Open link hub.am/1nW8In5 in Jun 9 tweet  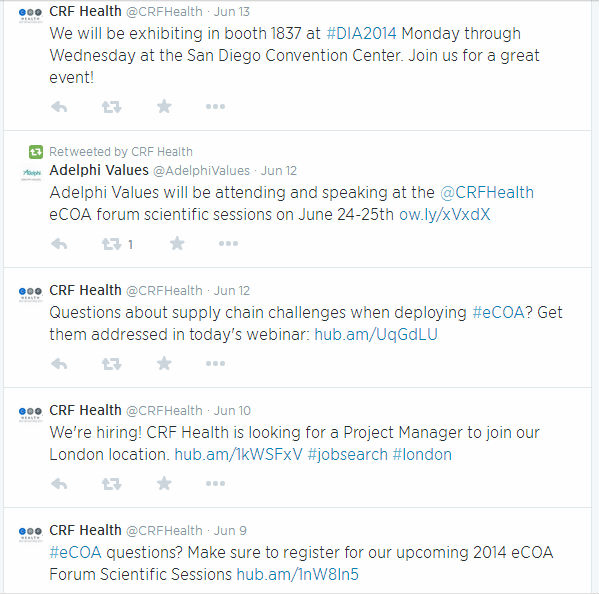(x=298, y=575)
